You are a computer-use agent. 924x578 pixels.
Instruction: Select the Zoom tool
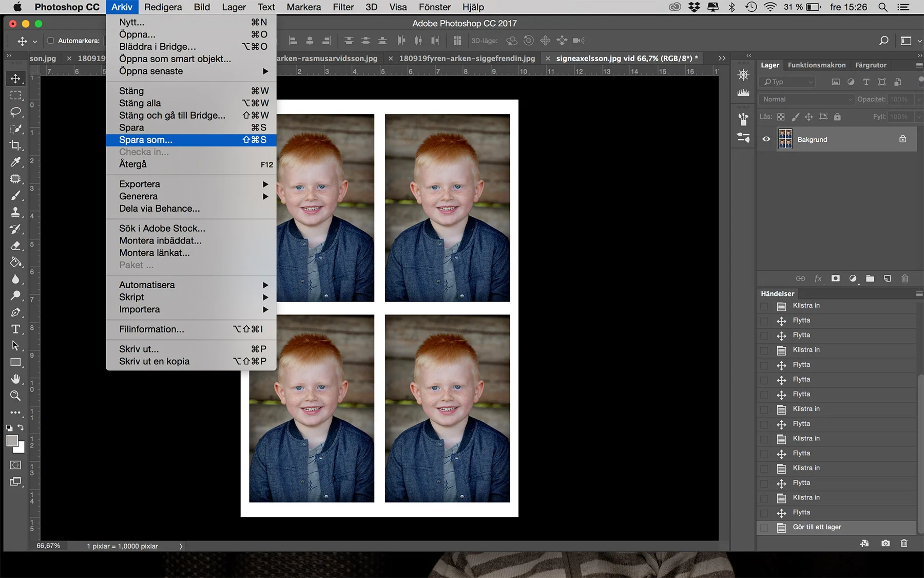(15, 396)
